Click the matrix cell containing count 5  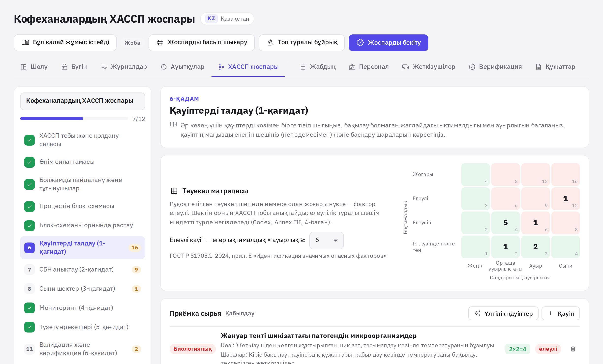pyautogui.click(x=505, y=223)
